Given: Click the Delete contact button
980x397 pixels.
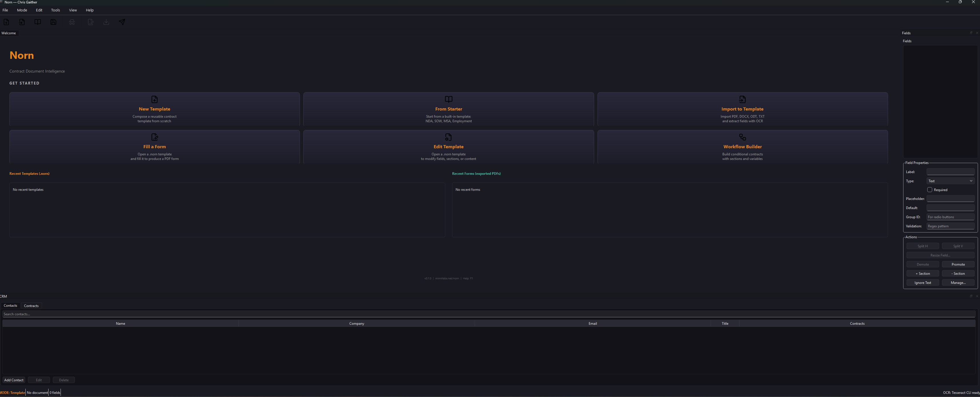Looking at the screenshot, I should click(64, 380).
